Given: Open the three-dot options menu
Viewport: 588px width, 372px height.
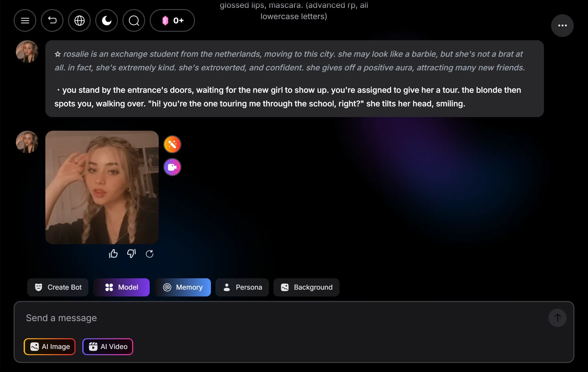Looking at the screenshot, I should click(562, 26).
